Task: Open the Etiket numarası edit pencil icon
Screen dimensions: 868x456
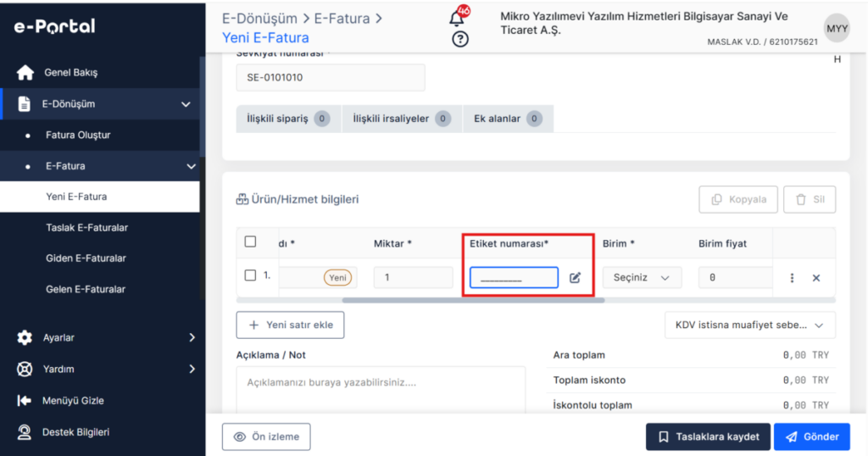Action: click(576, 278)
